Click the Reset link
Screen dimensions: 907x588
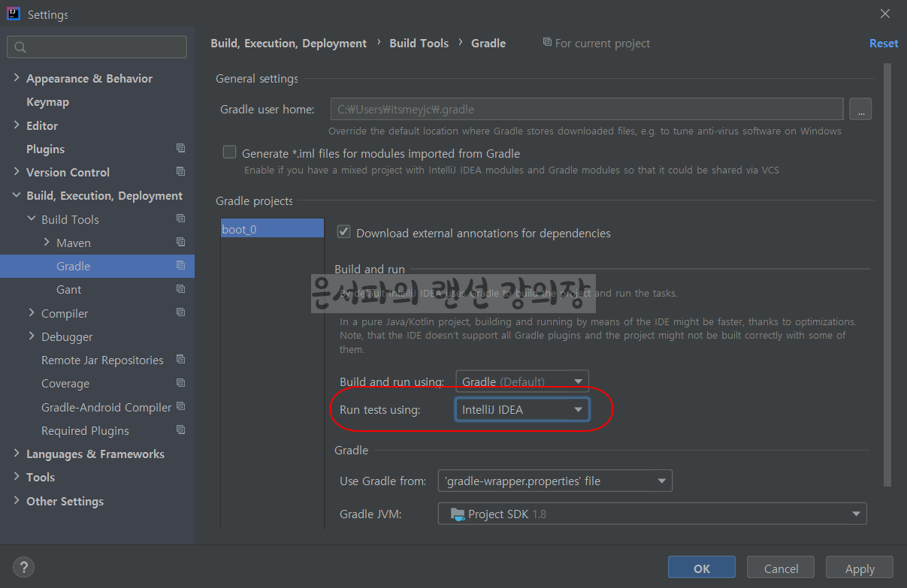click(x=884, y=43)
